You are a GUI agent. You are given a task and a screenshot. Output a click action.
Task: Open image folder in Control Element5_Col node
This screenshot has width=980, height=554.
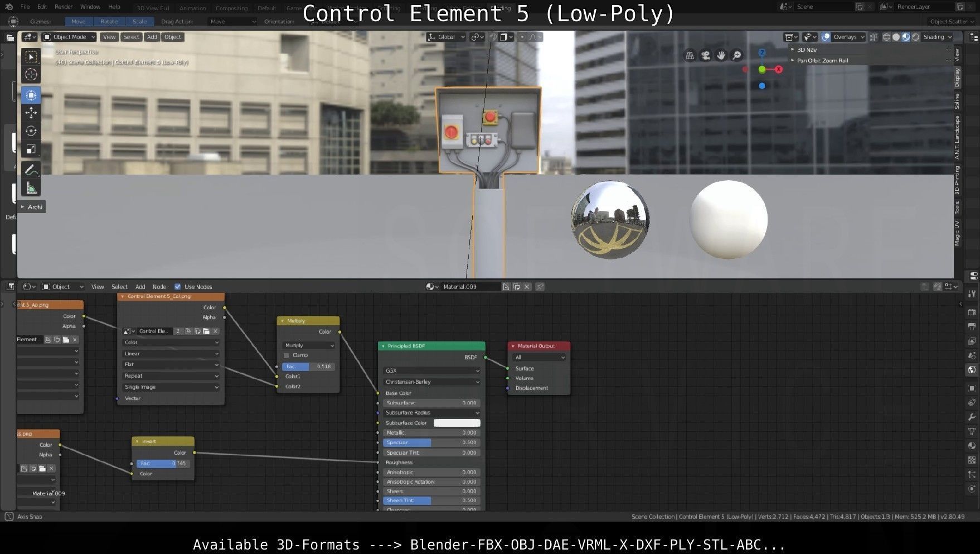(x=206, y=331)
